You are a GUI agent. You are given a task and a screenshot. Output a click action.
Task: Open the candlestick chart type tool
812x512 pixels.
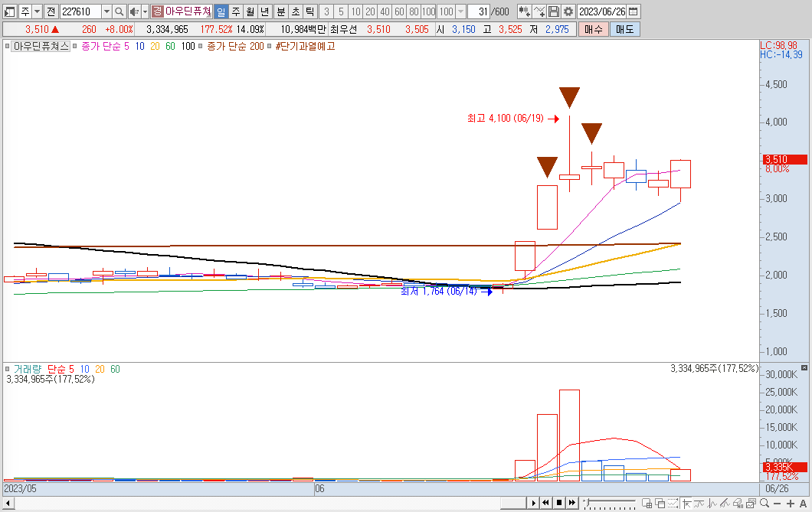coord(524,11)
